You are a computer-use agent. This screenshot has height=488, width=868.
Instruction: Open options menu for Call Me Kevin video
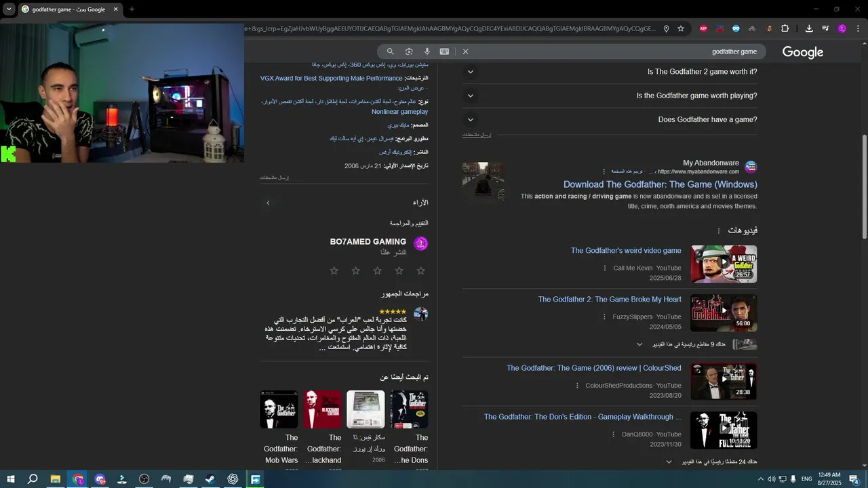(605, 268)
